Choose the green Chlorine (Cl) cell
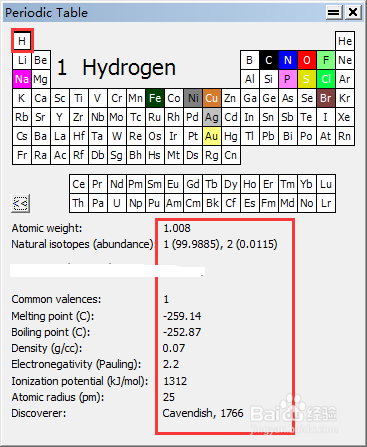The width and height of the screenshot is (367, 447). pos(326,79)
